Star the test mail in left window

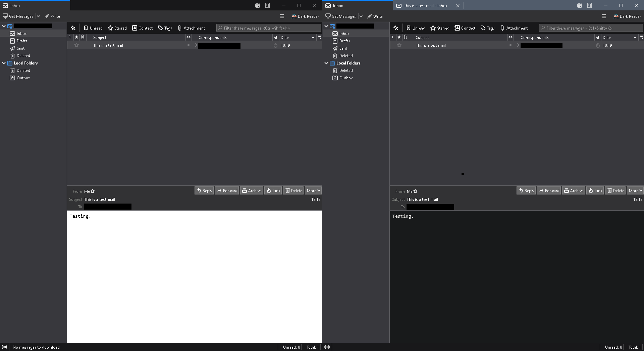76,45
